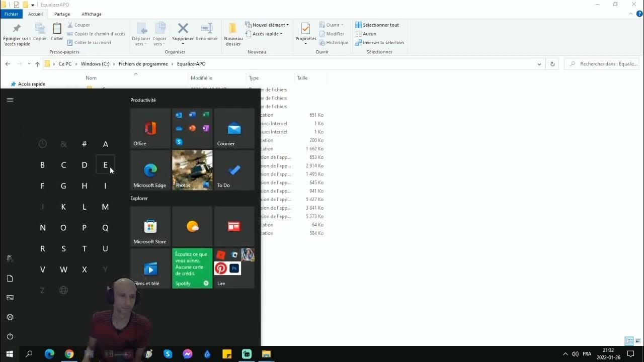This screenshot has width=644, height=362.
Task: Open the Courrier mail tile
Action: click(234, 129)
